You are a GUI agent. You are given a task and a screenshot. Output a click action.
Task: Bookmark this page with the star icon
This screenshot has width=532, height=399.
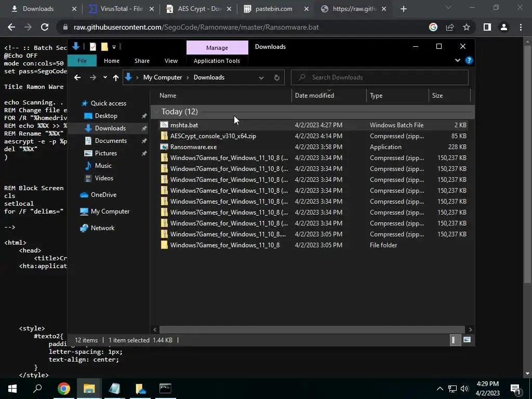[467, 27]
